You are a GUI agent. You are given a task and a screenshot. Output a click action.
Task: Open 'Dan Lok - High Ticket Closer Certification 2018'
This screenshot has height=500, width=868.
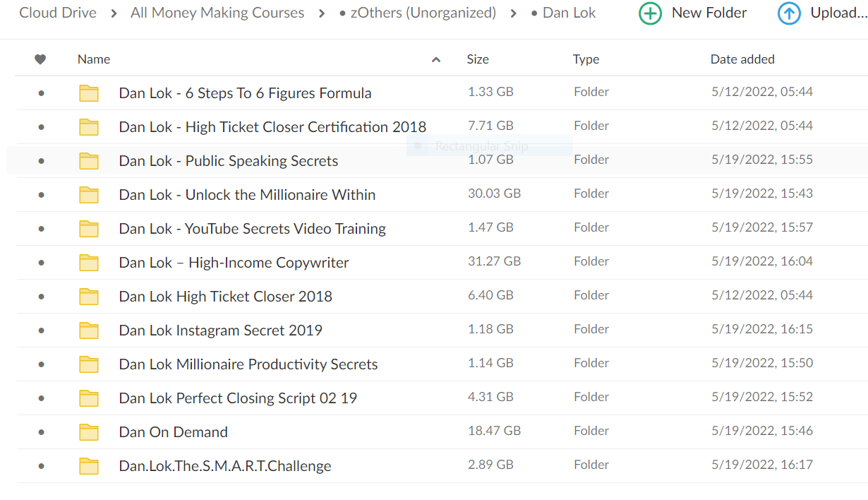273,126
